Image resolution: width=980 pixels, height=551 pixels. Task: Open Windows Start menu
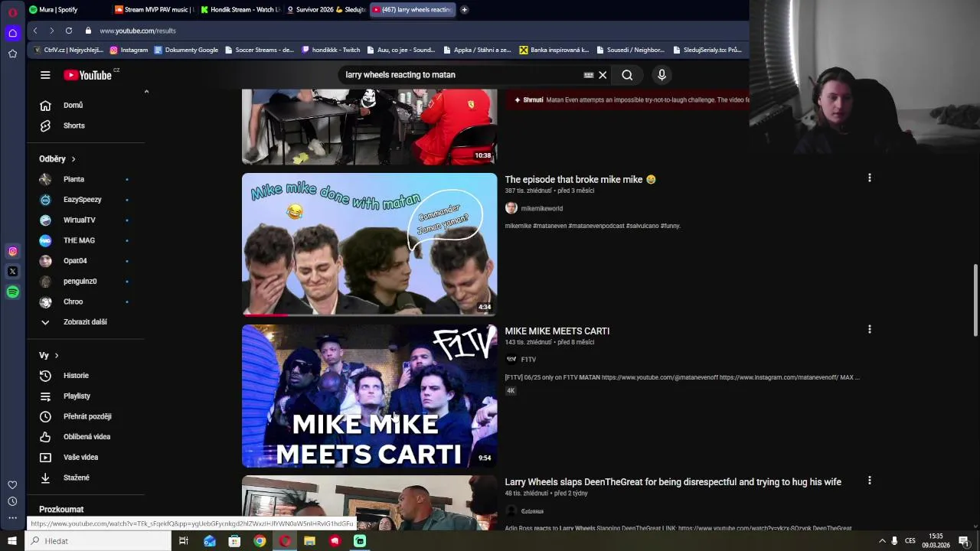[x=12, y=541]
